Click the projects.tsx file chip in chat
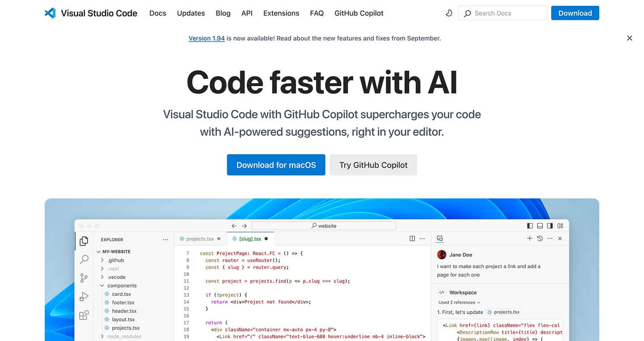The height and width of the screenshot is (341, 644). coord(504,312)
